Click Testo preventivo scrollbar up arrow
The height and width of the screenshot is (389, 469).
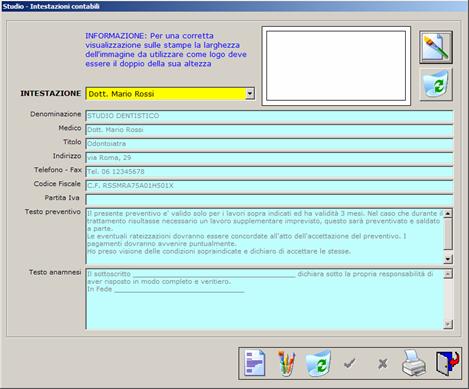[x=448, y=213]
